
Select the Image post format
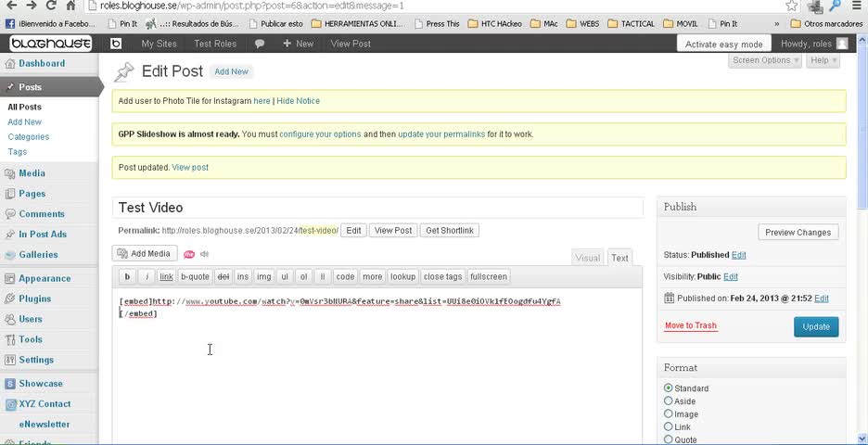click(x=669, y=413)
